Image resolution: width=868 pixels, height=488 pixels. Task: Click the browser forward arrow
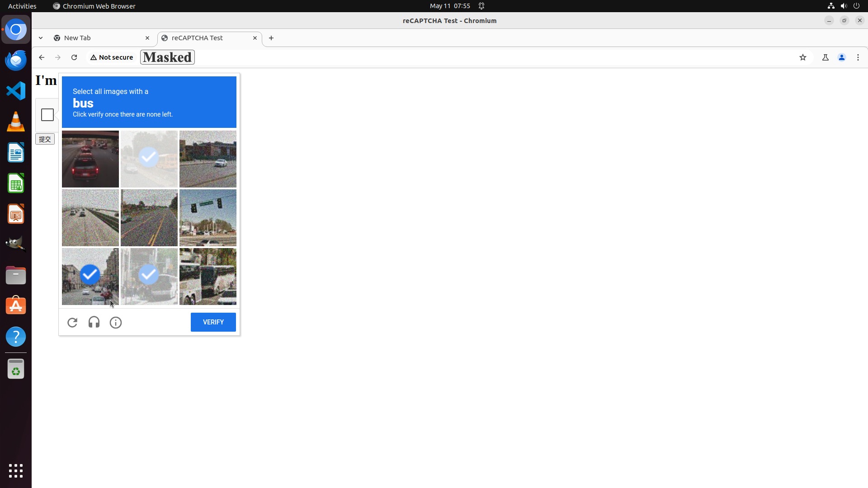point(58,57)
